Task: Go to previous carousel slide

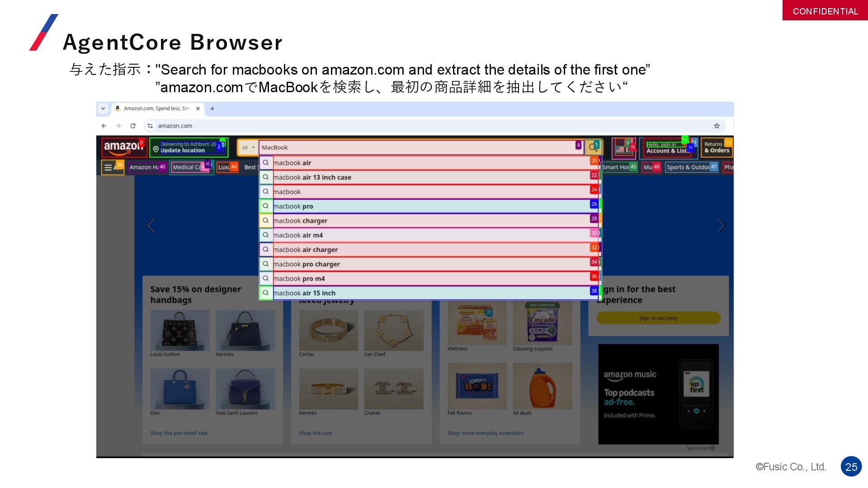Action: (151, 225)
